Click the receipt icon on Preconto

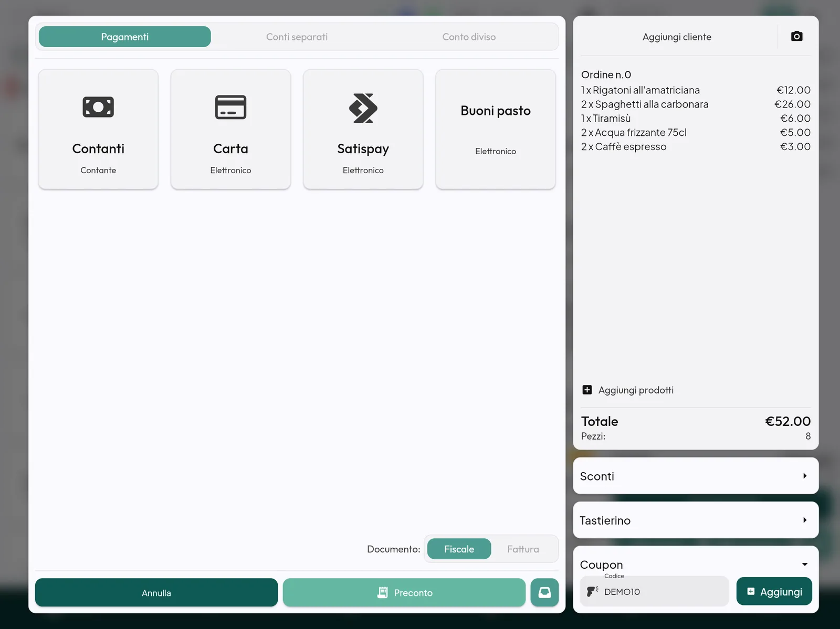(383, 592)
